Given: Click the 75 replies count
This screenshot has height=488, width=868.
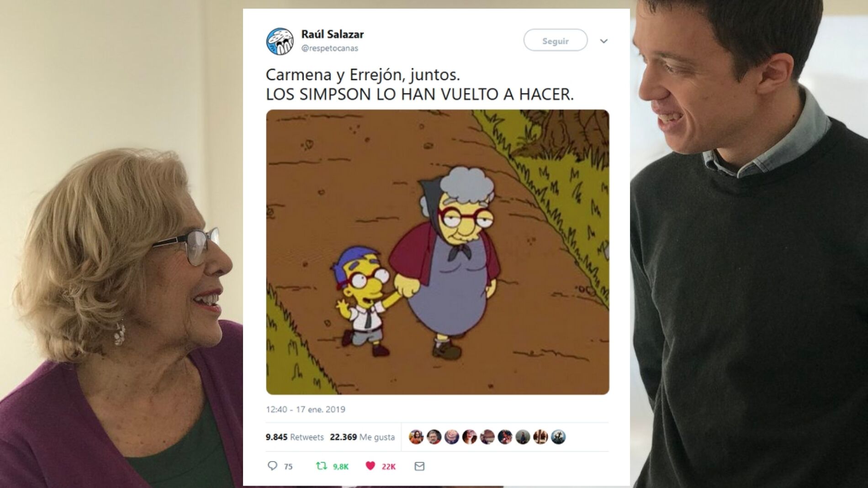Looking at the screenshot, I should [x=288, y=467].
